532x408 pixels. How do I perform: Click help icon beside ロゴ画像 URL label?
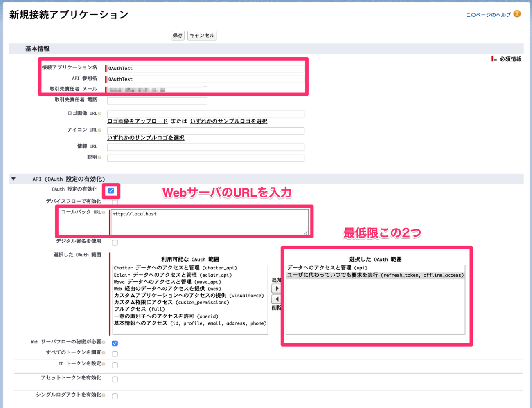coord(100,114)
